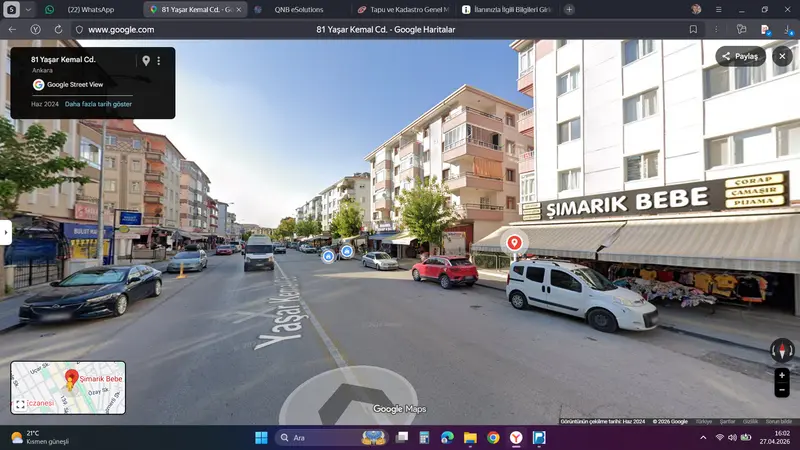800x450 pixels.
Task: Click the left blue business marker on street
Action: tap(328, 256)
